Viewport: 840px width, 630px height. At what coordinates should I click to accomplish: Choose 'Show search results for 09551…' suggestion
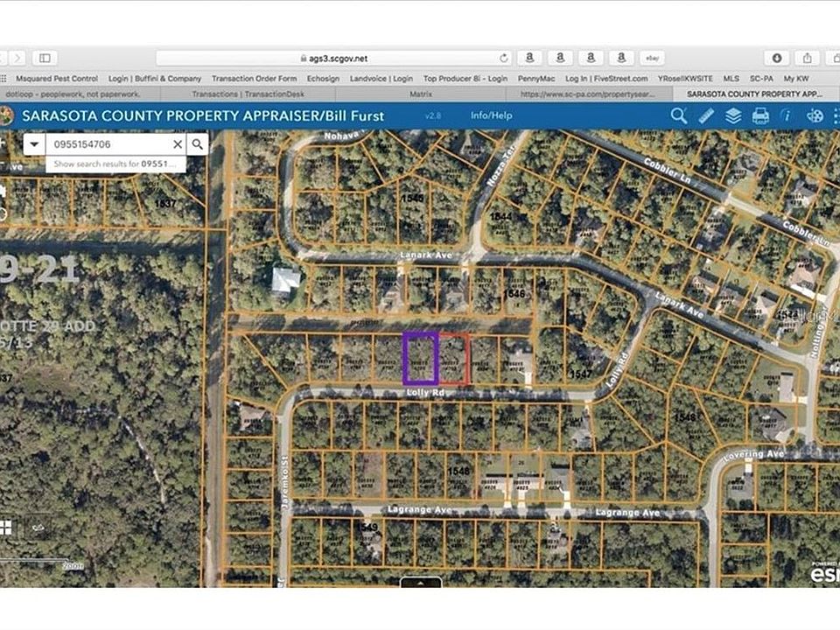[x=115, y=164]
